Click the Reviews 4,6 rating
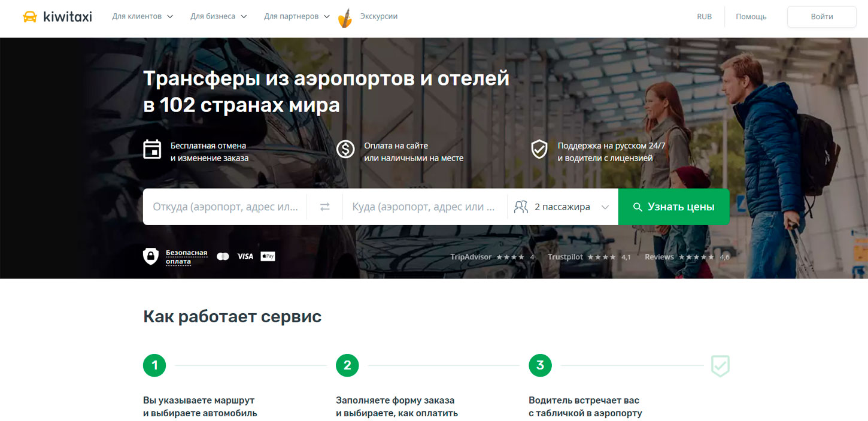This screenshot has width=868, height=421. tap(687, 257)
